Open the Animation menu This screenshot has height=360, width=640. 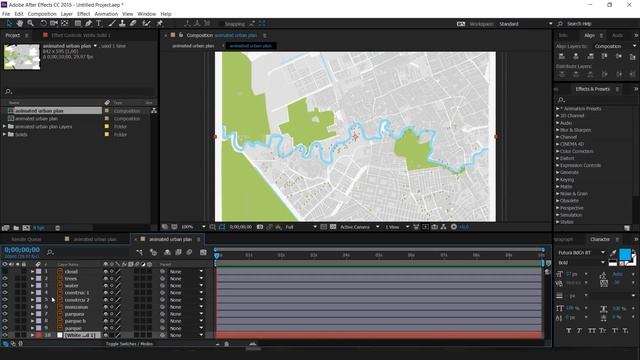click(106, 14)
